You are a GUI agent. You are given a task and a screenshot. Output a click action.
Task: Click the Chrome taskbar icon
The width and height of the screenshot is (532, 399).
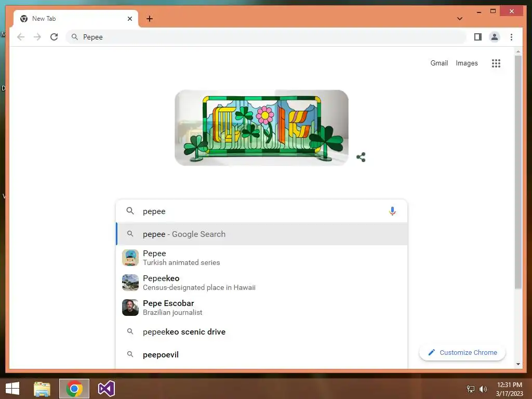[x=74, y=389]
